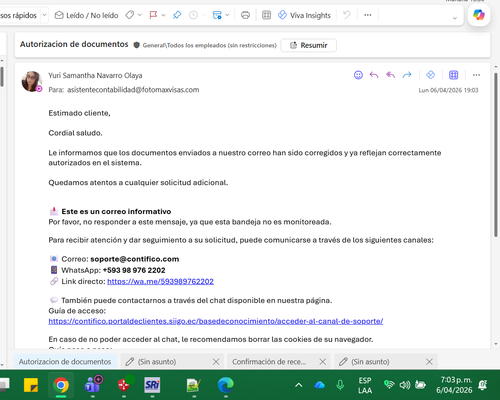Open the taskbar clock 7:03 p.m.
Image resolution: width=500 pixels, height=400 pixels.
coord(454,385)
